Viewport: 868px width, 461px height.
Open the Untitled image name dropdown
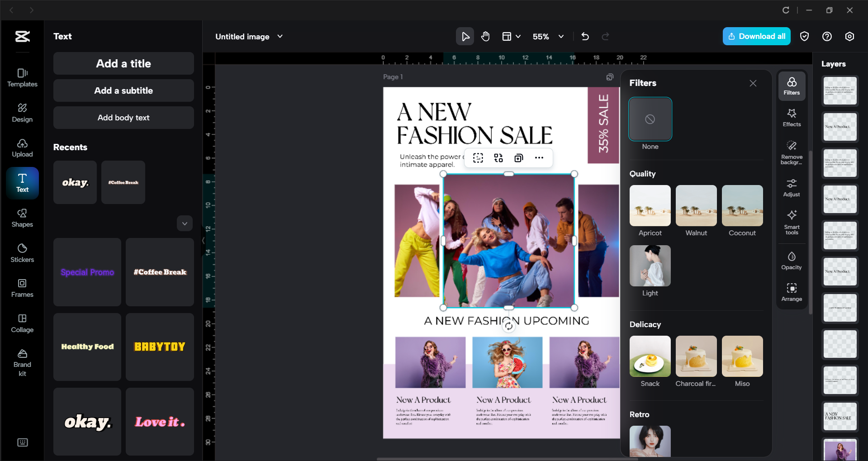click(x=280, y=37)
